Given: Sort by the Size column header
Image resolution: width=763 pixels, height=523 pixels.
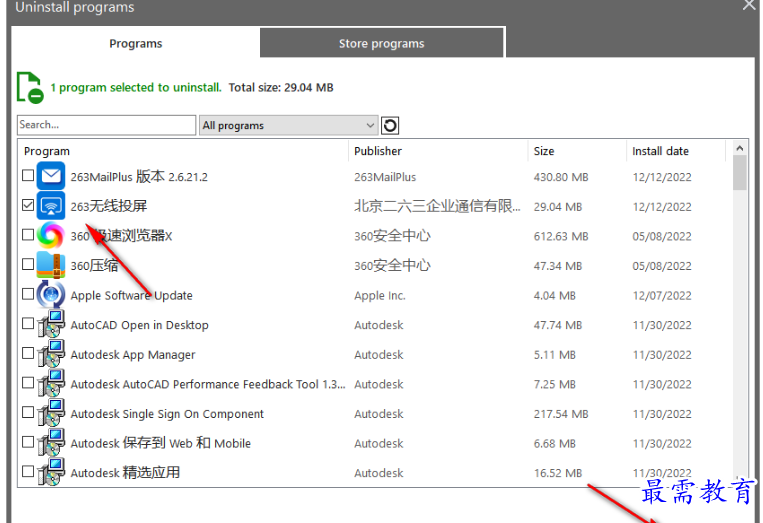Looking at the screenshot, I should pyautogui.click(x=544, y=151).
